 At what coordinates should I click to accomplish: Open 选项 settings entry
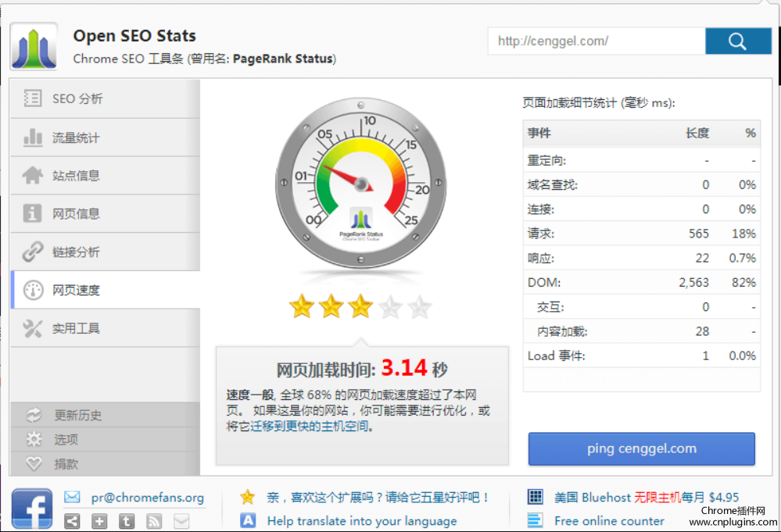[x=105, y=440]
